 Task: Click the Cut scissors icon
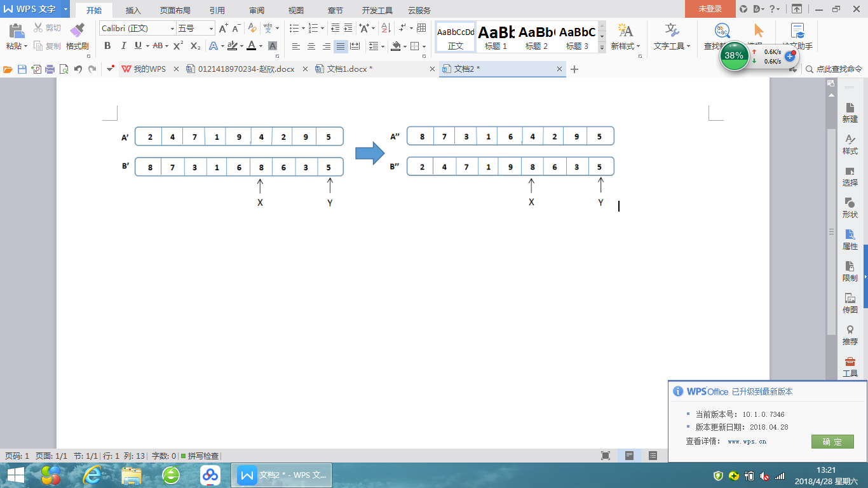tap(38, 28)
